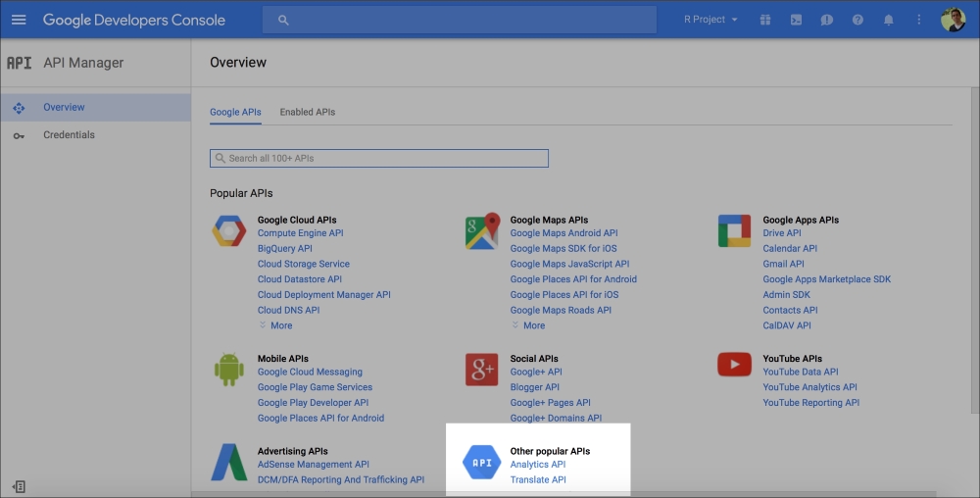Screen dimensions: 980x498
Task: Click the Google Cloud APIs hexagon logo
Action: pyautogui.click(x=228, y=231)
